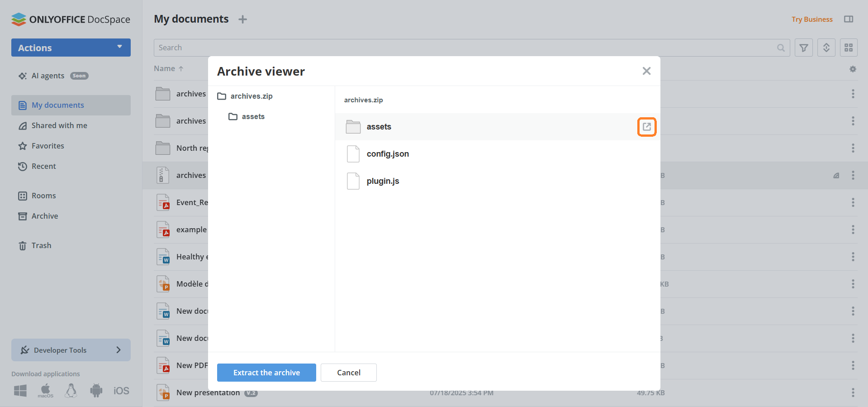Click Extract the archive button
Viewport: 868px width, 407px height.
point(266,373)
